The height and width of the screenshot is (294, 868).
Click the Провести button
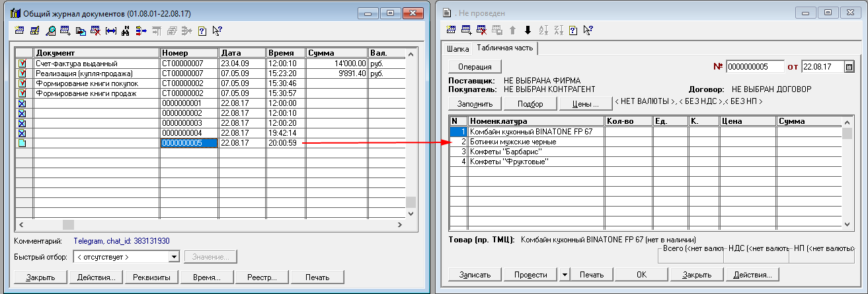[531, 274]
